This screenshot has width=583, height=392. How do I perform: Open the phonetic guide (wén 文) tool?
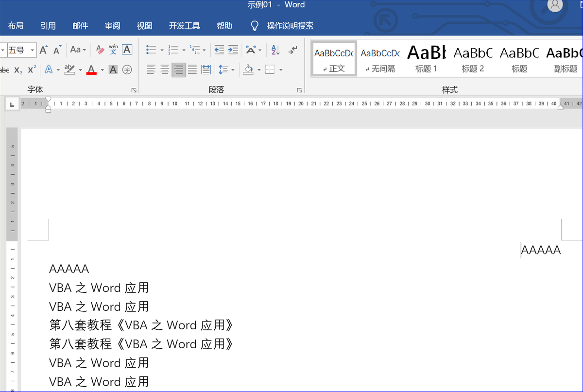pos(113,50)
